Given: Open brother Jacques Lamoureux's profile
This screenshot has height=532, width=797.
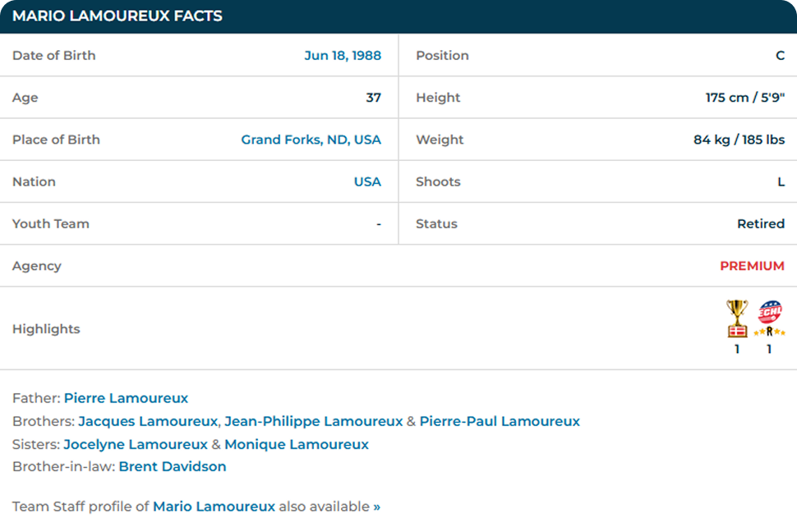Looking at the screenshot, I should pyautogui.click(x=148, y=421).
